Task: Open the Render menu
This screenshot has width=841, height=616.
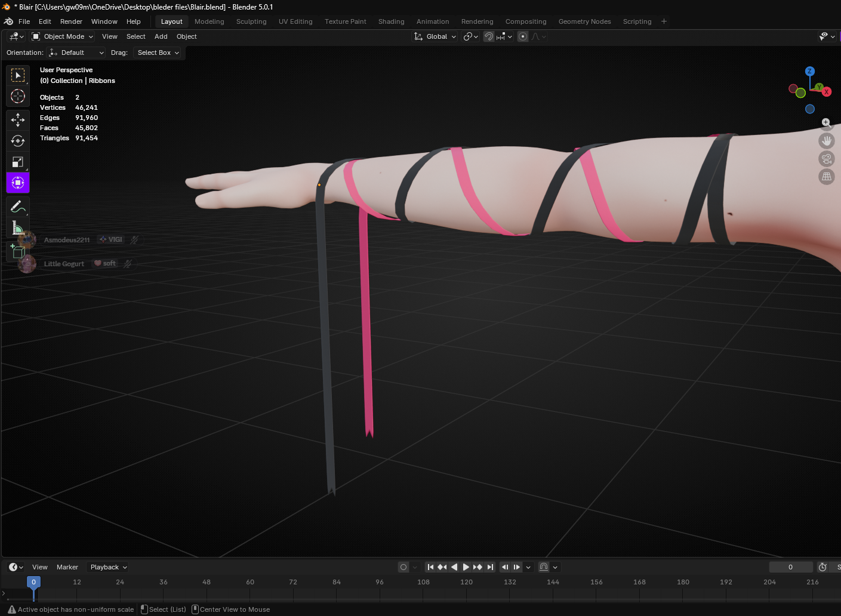Action: (71, 21)
